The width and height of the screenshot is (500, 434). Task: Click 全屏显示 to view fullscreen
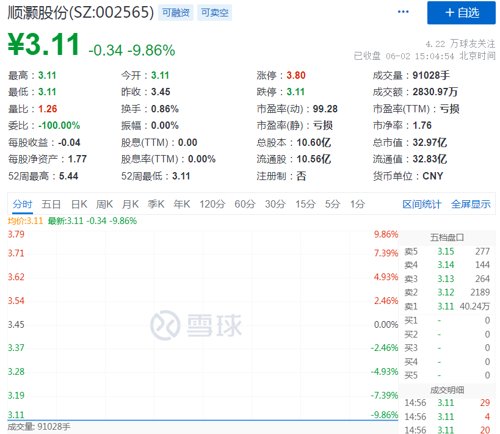(x=471, y=204)
